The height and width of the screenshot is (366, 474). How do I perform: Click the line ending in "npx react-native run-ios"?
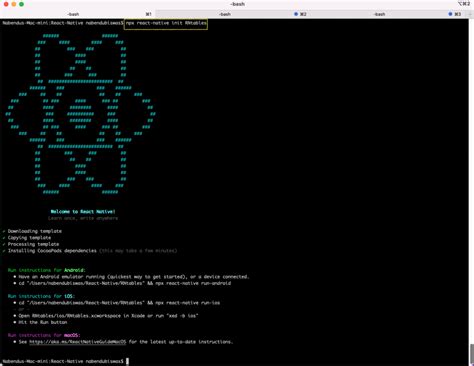tap(117, 303)
